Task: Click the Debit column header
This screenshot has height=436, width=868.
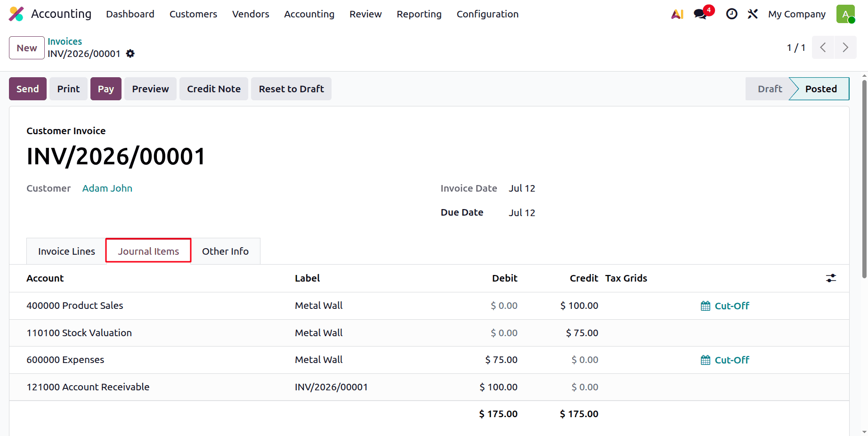Action: coord(504,278)
